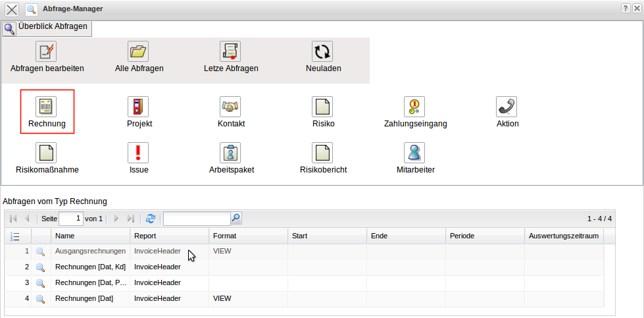Select the Kontakt handshake icon
644x318 pixels.
click(230, 107)
